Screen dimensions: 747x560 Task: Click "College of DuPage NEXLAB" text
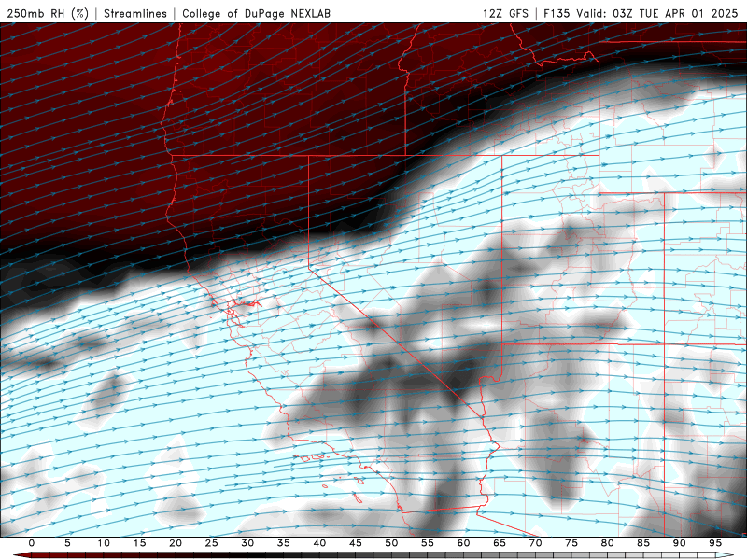[x=256, y=13]
